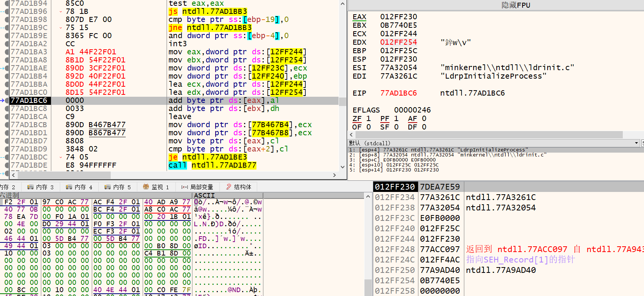Select the current instruction row 77AD1BC6
The height and width of the screenshot is (296, 644).
[174, 101]
